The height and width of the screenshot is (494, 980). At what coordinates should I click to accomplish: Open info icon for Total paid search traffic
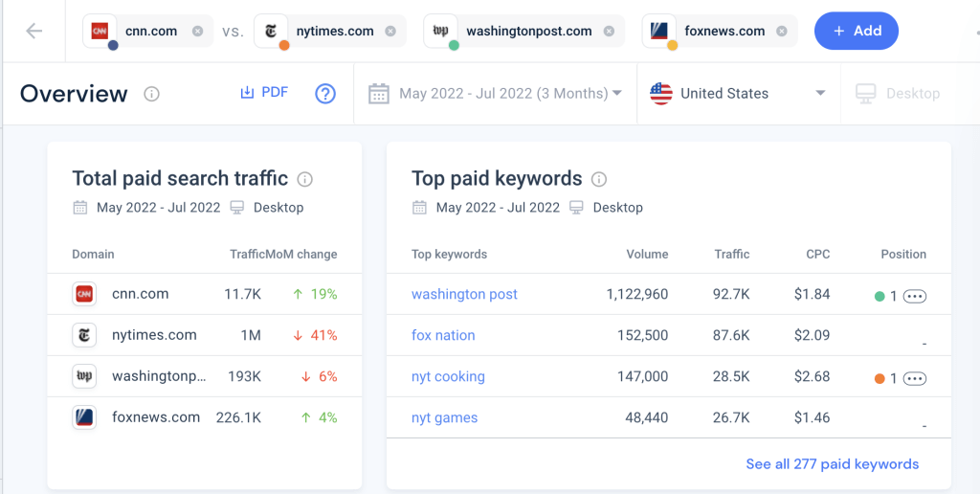tap(305, 179)
